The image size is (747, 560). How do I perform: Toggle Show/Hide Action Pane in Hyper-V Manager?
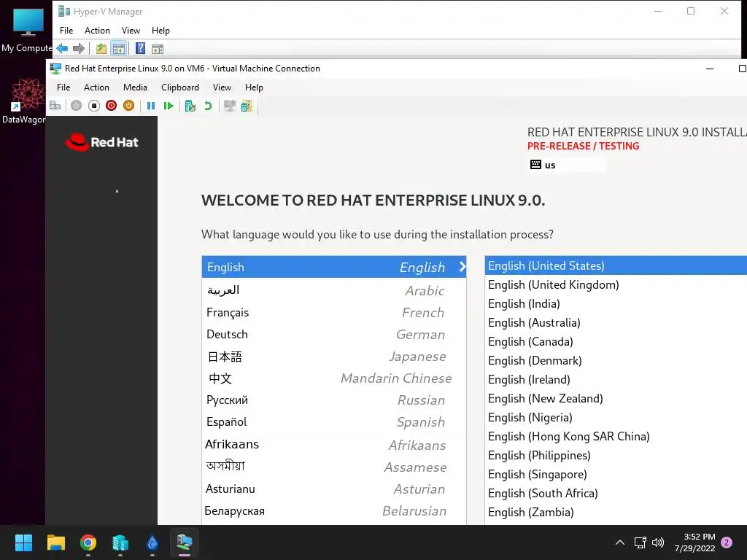point(158,49)
